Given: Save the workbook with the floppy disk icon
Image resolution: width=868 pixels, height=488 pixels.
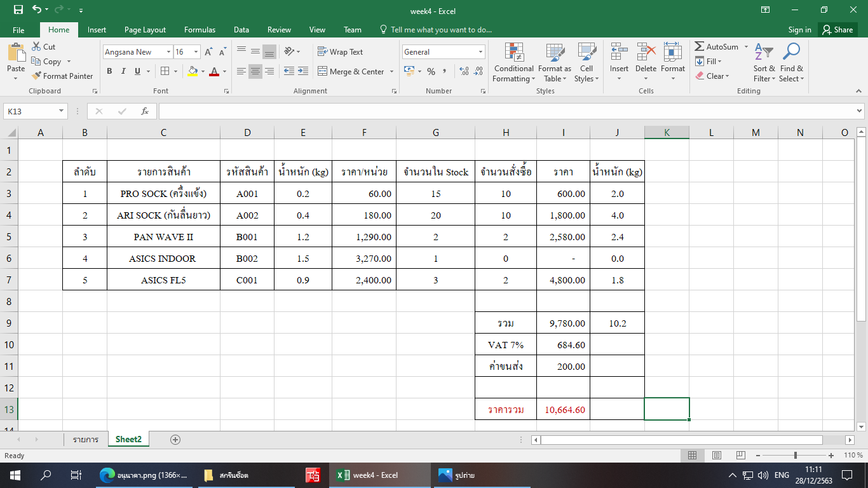Looking at the screenshot, I should pos(18,10).
